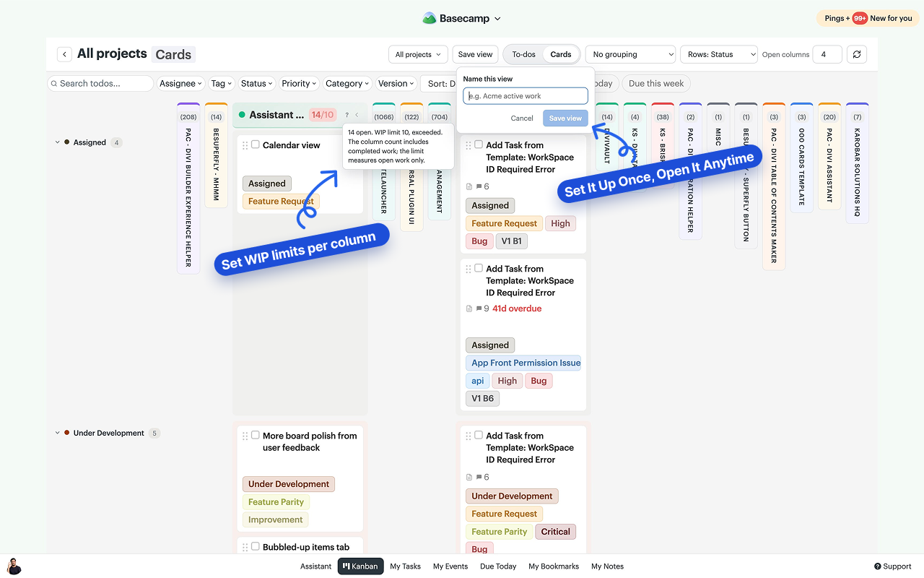
Task: Click the notes icon on the 41d overdue card
Action: pos(469,309)
